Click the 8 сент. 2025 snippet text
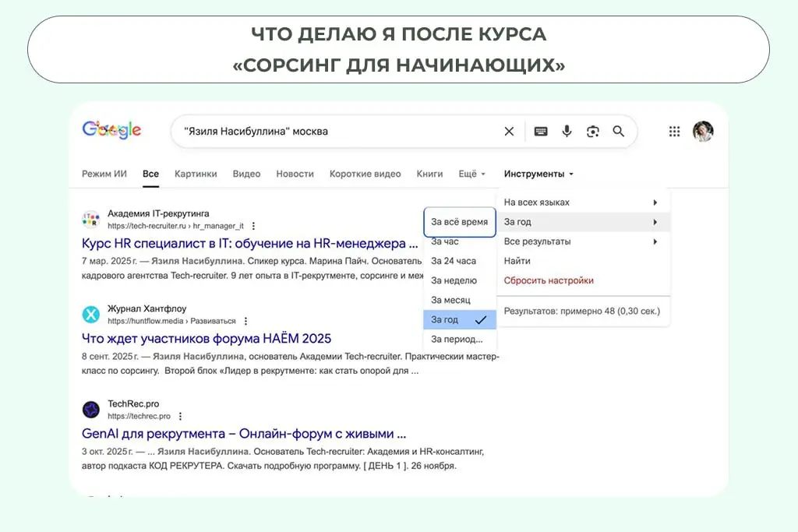 [x=290, y=363]
